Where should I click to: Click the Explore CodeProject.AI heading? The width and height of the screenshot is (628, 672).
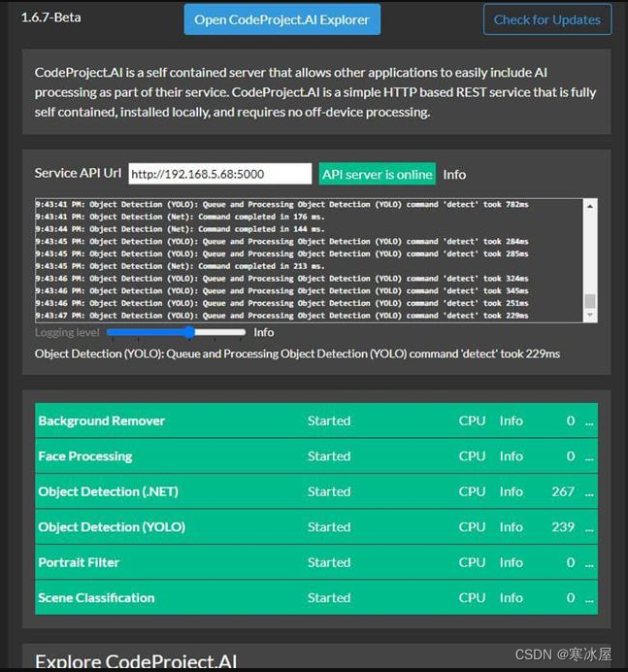[136, 661]
